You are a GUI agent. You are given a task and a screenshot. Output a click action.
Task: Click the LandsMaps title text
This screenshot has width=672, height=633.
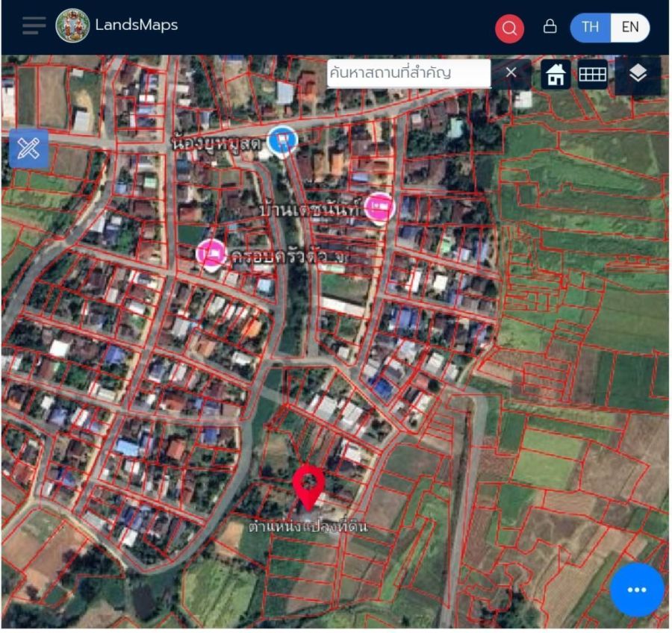click(136, 25)
